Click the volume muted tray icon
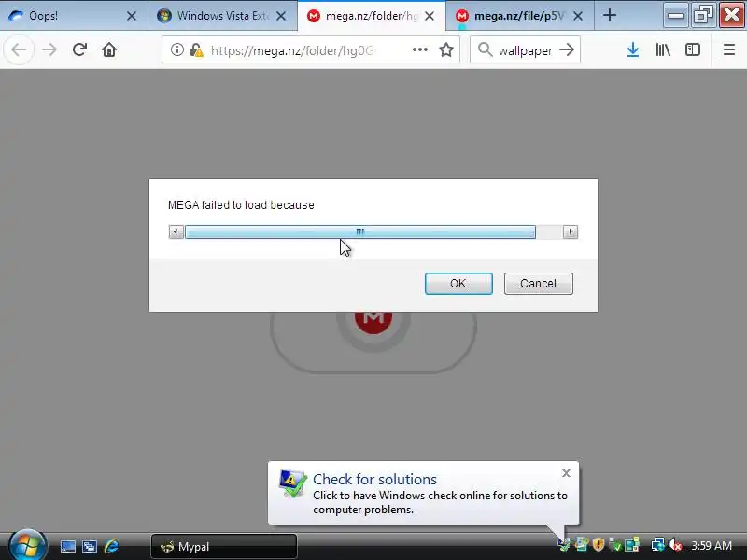The image size is (747, 560). (675, 545)
